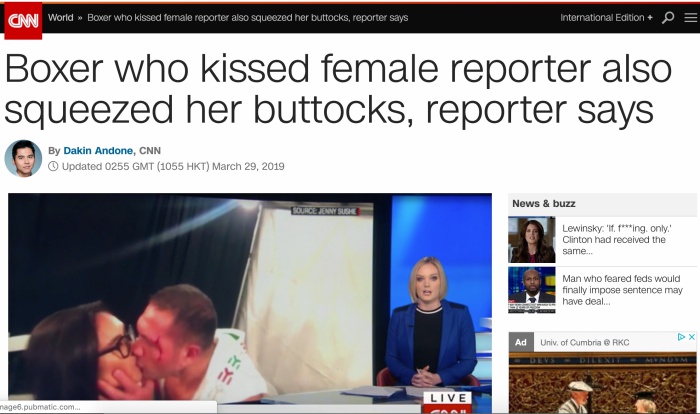Click the Cumbria ad image
Image resolution: width=700 pixels, height=414 pixels.
click(x=603, y=383)
